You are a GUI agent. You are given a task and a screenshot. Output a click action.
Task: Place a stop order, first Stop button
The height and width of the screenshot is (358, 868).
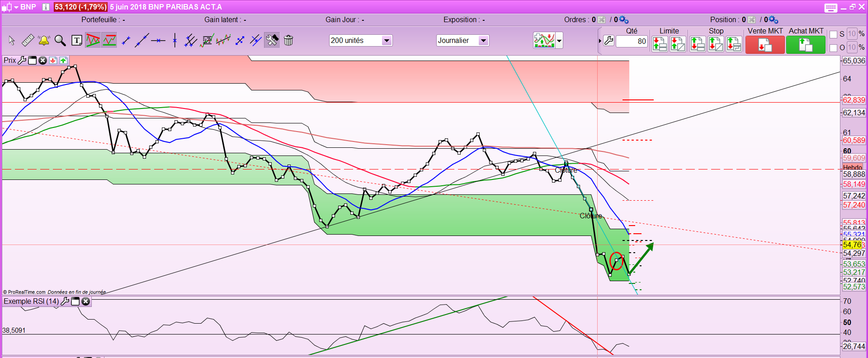(698, 44)
